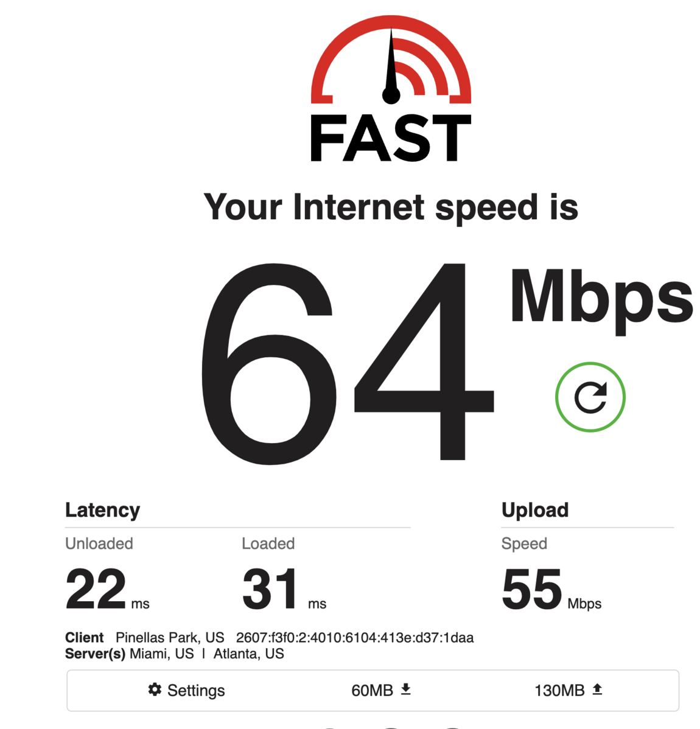Click the FAST wordmark text
The image size is (700, 729).
click(x=391, y=138)
